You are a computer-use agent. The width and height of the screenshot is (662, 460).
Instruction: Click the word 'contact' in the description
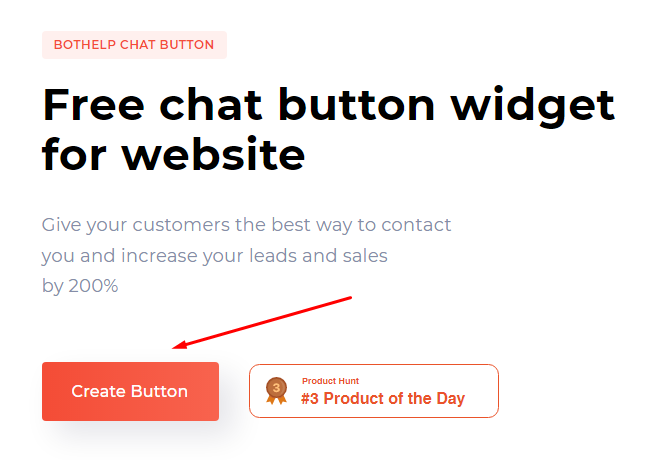[416, 225]
